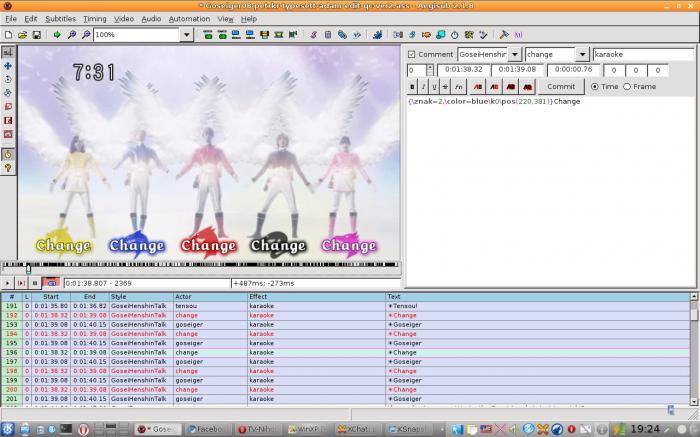
Task: Select the Rotate XY video tool
Action: click(8, 93)
